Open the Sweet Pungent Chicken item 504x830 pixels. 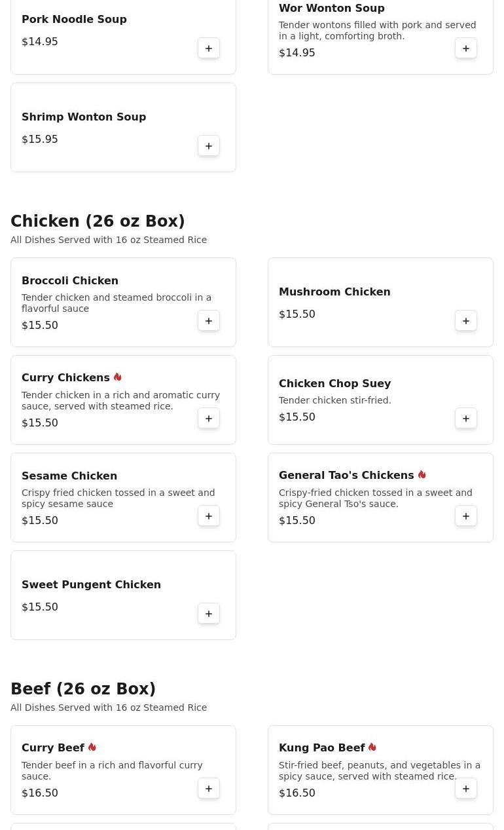91,584
